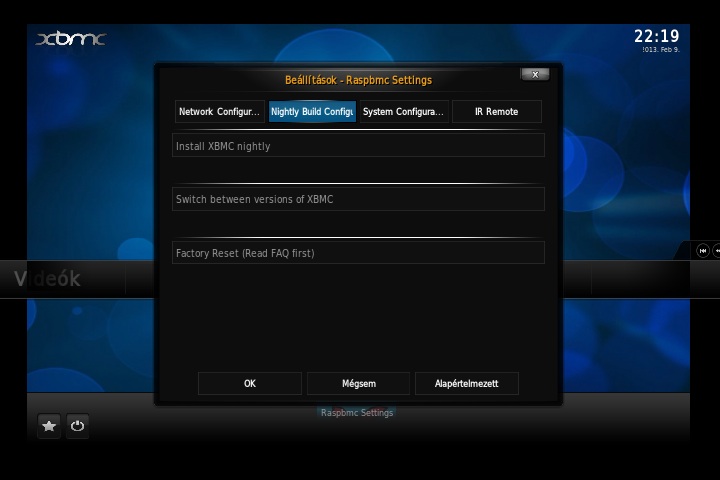
Task: Select the Nightly Build Configuration tab
Action: click(312, 112)
